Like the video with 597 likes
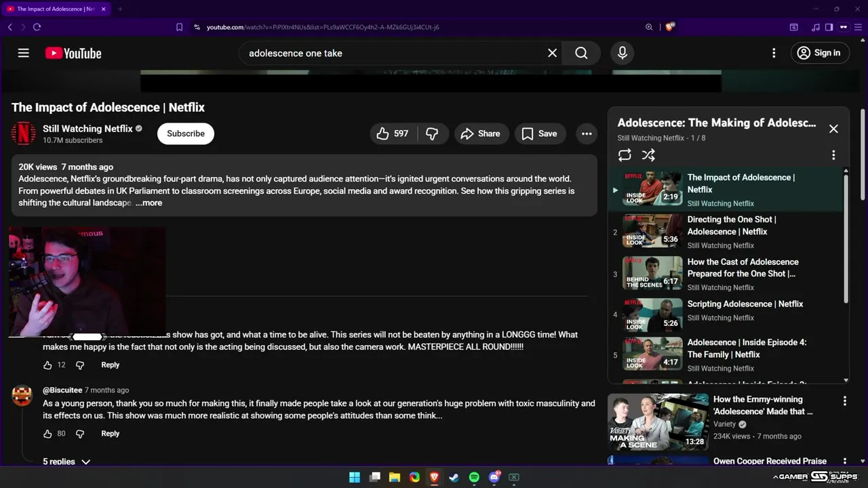The image size is (868, 488). click(393, 134)
